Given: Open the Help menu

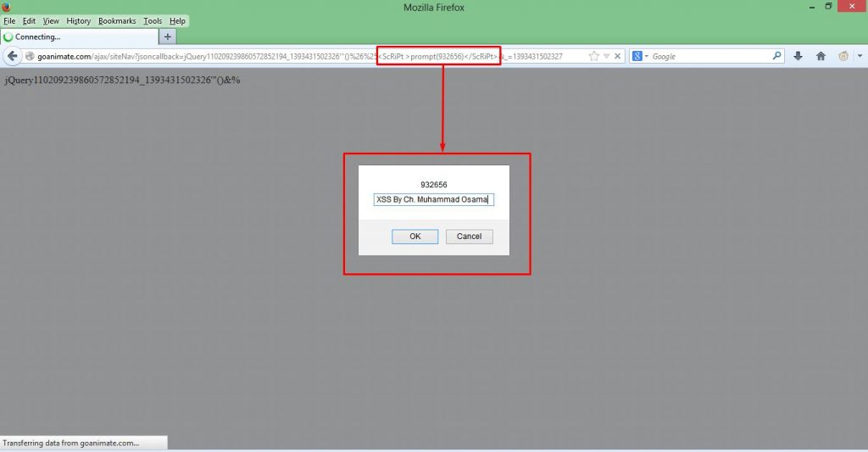Looking at the screenshot, I should tap(177, 21).
